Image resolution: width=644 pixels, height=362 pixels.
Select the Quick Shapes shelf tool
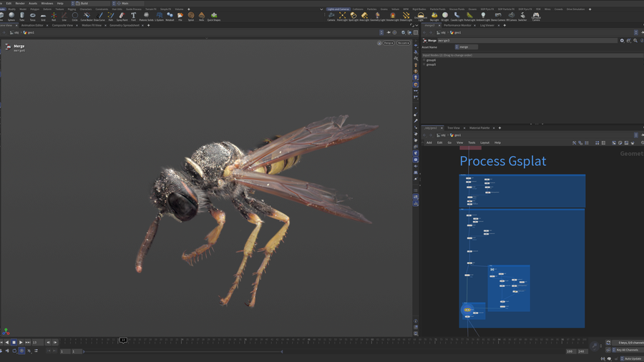(x=213, y=16)
